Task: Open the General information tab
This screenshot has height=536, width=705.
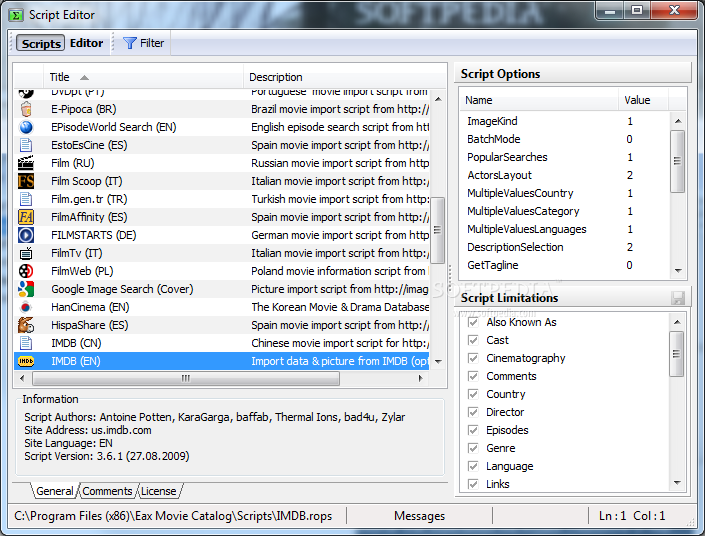Action: pos(54,491)
